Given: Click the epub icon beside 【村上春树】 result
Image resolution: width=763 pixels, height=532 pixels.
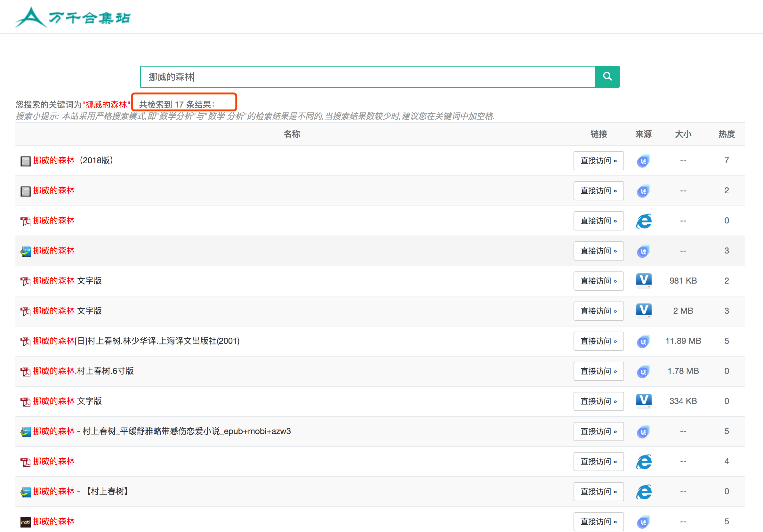Looking at the screenshot, I should 25,492.
